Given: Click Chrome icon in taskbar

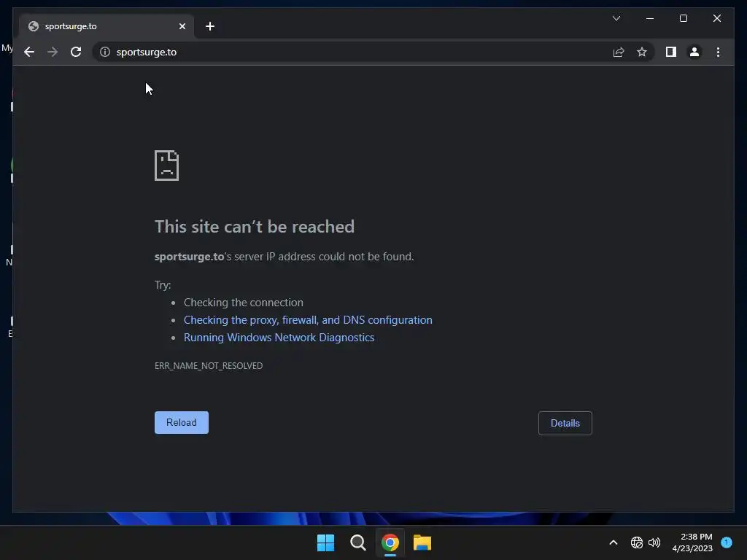Looking at the screenshot, I should coord(390,542).
